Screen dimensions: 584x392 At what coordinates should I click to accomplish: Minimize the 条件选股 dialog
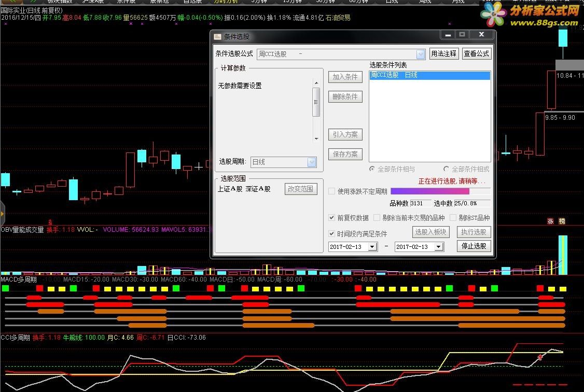(x=448, y=35)
